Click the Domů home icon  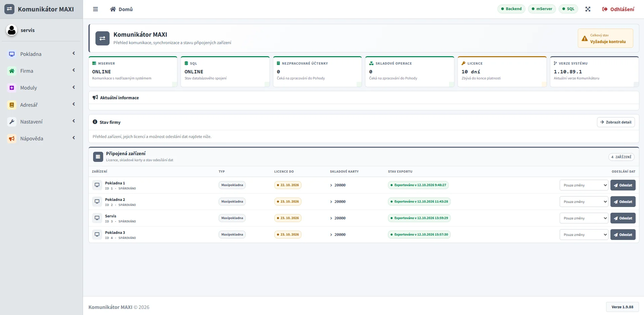point(113,9)
